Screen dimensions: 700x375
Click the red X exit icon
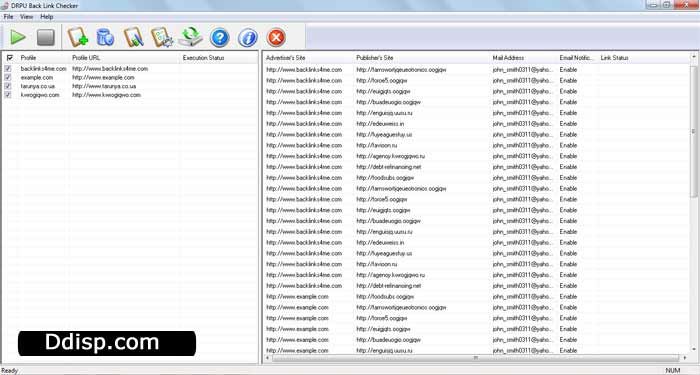coord(276,38)
